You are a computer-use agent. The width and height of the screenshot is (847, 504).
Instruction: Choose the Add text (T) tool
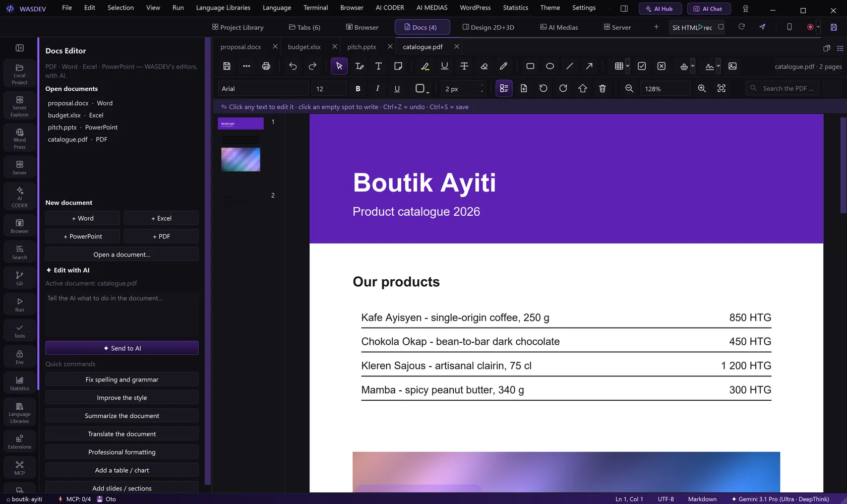click(379, 66)
